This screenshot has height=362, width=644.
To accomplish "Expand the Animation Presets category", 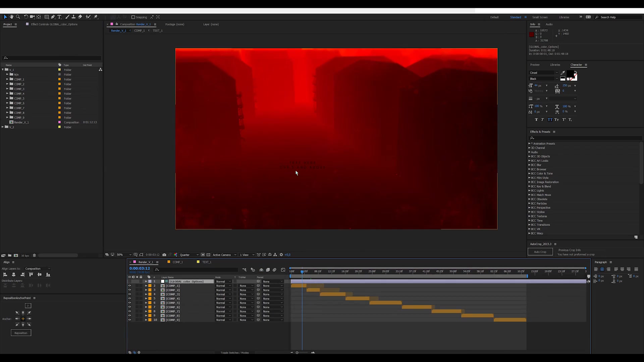I will [x=529, y=143].
